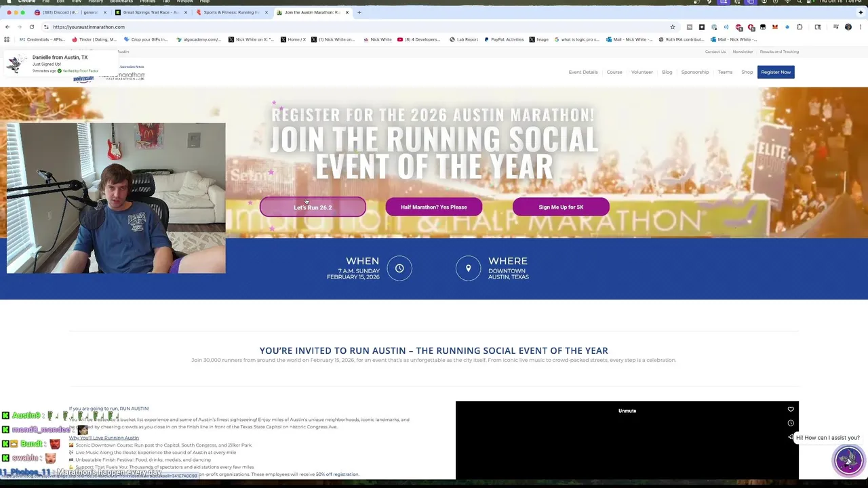Open the Roth IRA contribut... bookmark

(x=681, y=39)
